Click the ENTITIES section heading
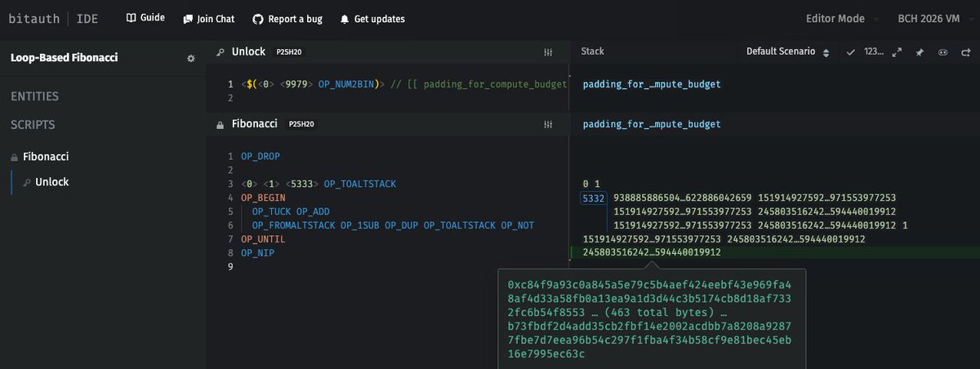This screenshot has width=980, height=369. pos(34,96)
